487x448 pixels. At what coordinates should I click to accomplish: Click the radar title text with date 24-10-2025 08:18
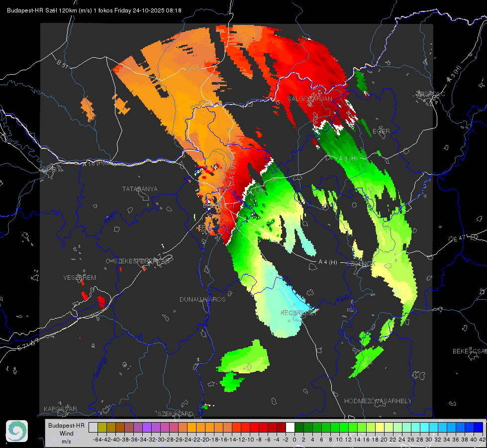pos(94,10)
